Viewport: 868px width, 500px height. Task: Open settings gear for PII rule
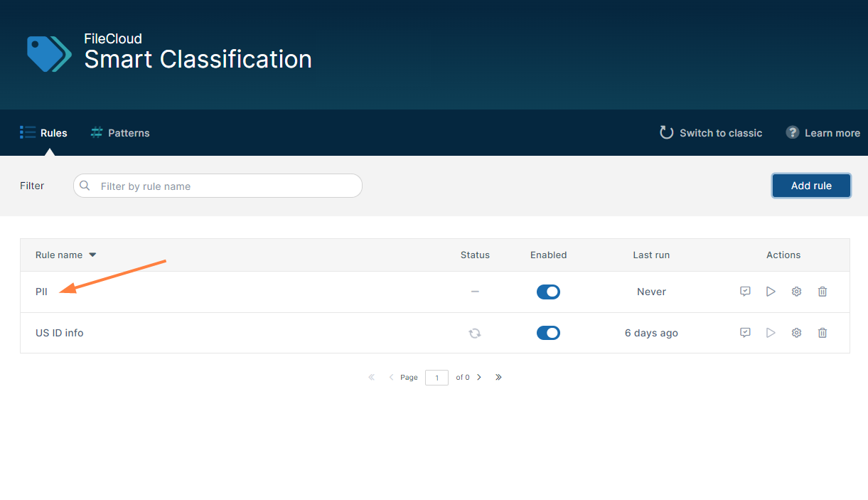(x=796, y=292)
